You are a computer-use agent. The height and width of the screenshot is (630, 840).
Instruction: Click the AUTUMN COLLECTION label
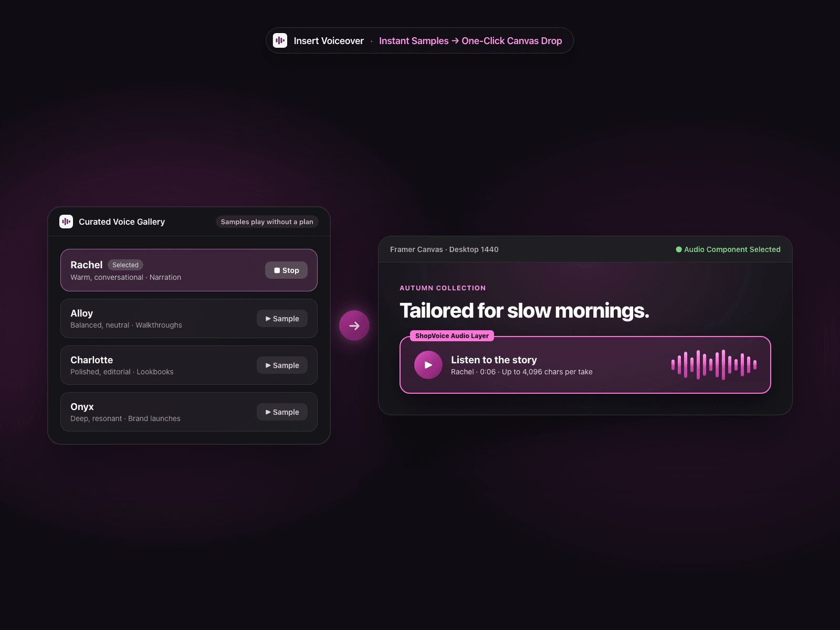(443, 288)
